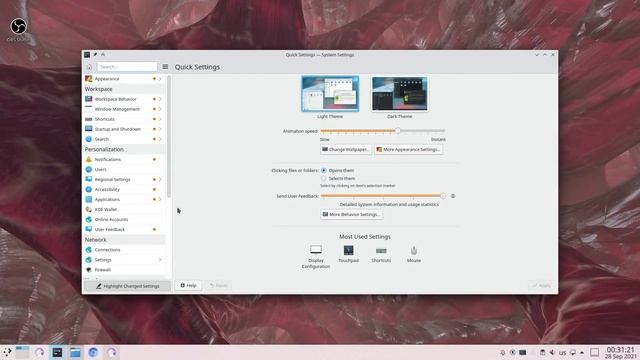Open the KDE Wallet entry

(x=124, y=209)
